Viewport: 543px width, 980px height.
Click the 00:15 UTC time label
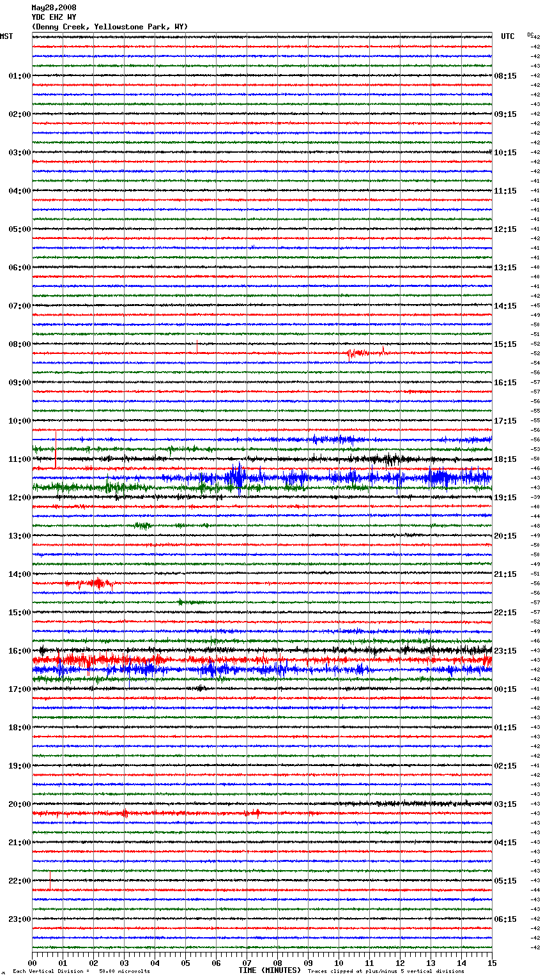(505, 689)
